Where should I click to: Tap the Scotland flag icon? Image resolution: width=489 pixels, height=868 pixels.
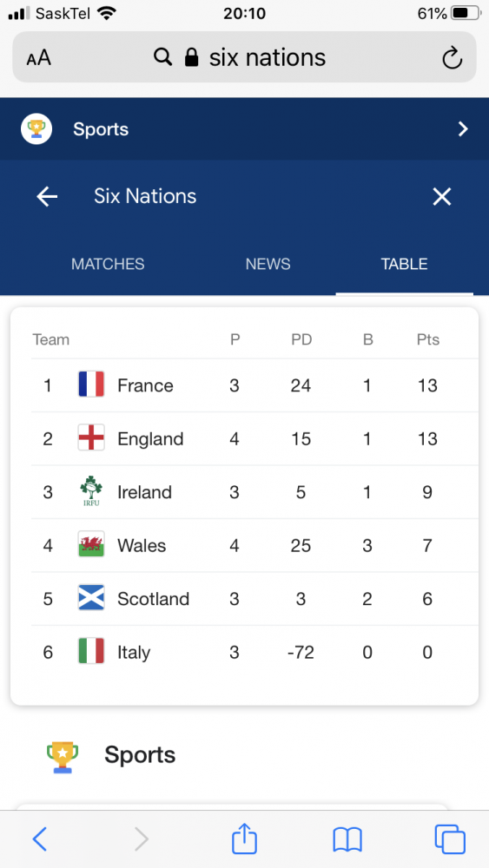91,598
